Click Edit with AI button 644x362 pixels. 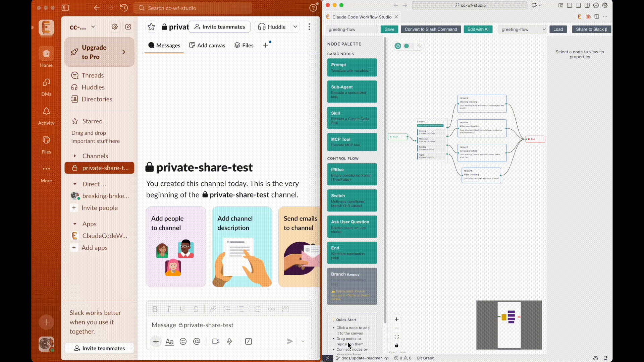coord(478,29)
